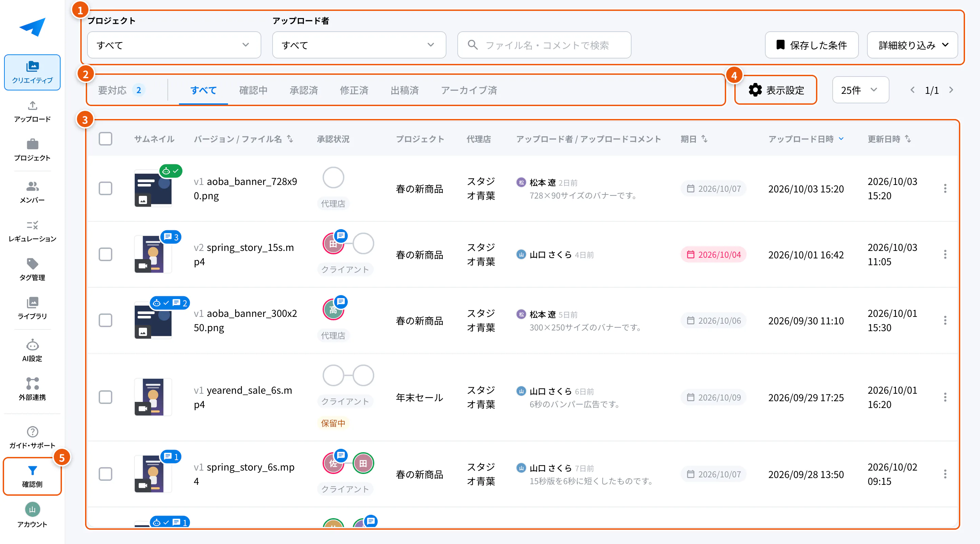Click the AI and 2-comment badge on aoba_banner_300x250.png

[x=170, y=303]
